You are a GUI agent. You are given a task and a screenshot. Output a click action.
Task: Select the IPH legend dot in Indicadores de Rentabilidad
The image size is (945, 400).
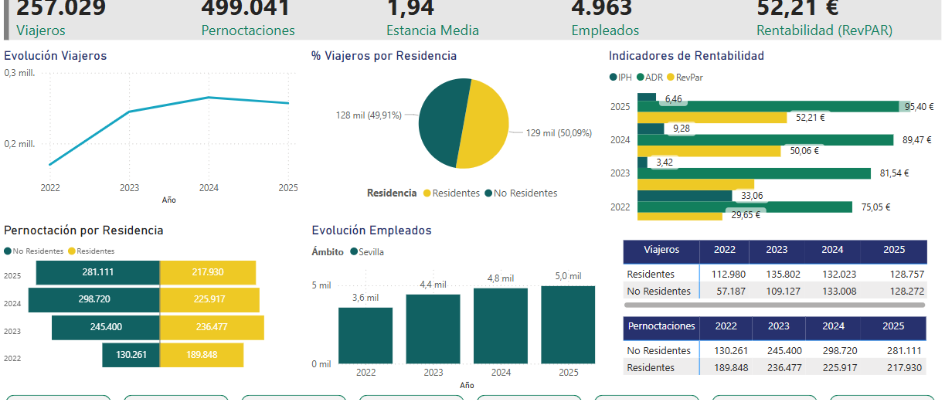click(613, 77)
